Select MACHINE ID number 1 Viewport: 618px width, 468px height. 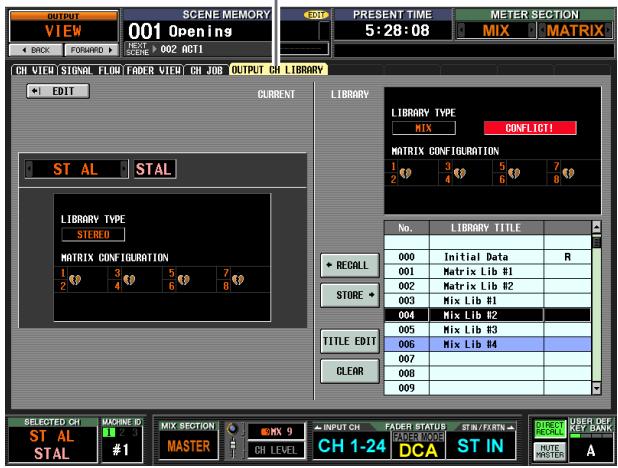coord(108,432)
